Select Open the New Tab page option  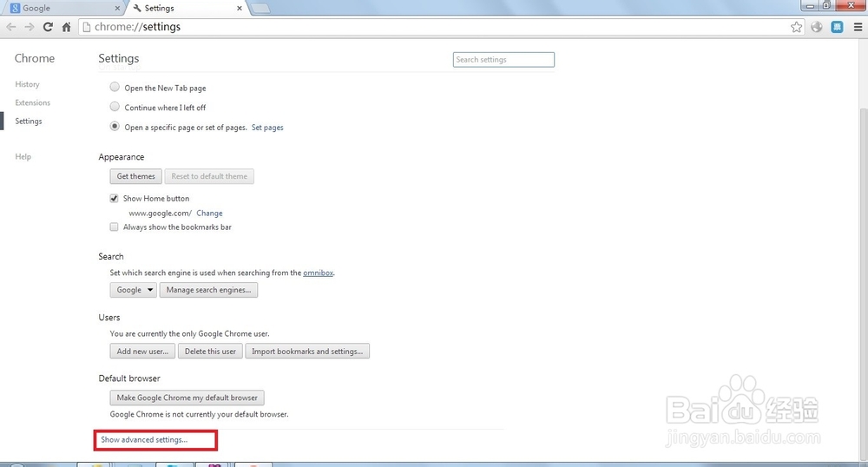point(115,87)
